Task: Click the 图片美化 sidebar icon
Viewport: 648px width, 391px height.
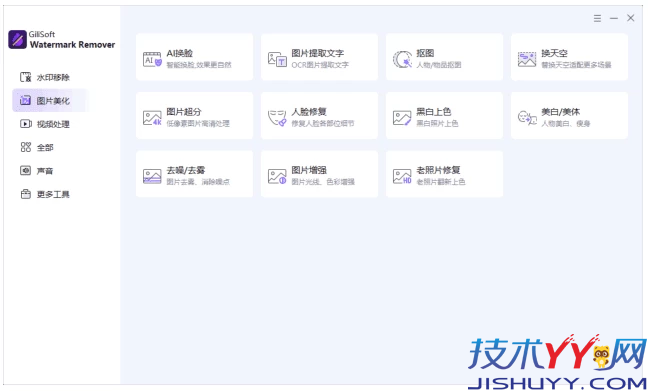Action: tap(26, 100)
